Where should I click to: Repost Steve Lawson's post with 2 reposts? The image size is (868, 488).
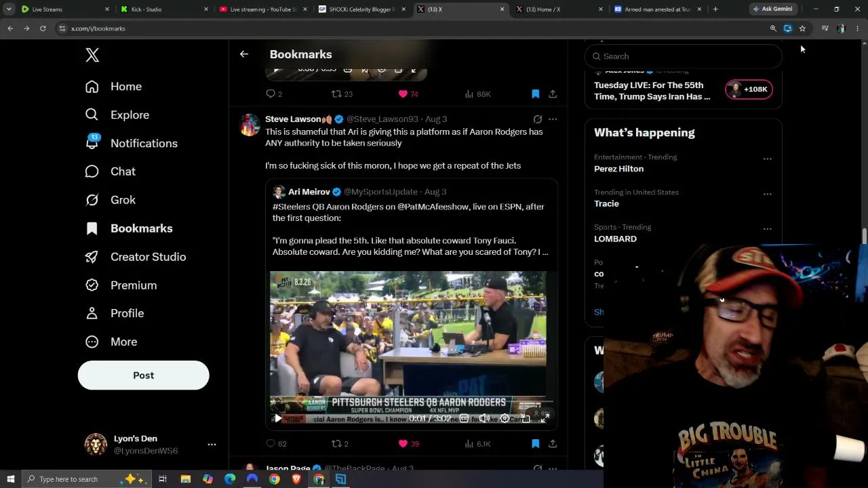click(x=340, y=444)
